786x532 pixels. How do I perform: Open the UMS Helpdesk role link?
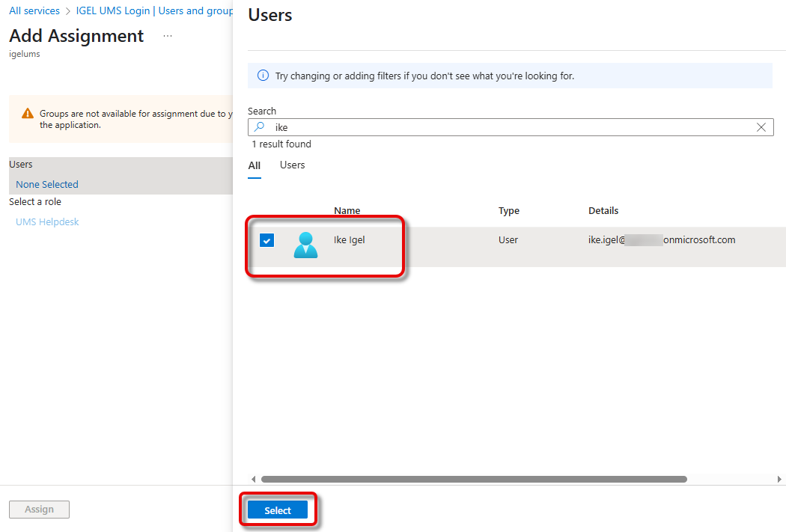(47, 221)
